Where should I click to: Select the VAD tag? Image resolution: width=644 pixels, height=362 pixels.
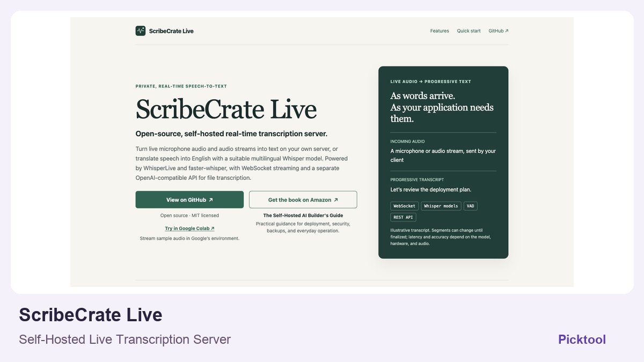pyautogui.click(x=471, y=206)
